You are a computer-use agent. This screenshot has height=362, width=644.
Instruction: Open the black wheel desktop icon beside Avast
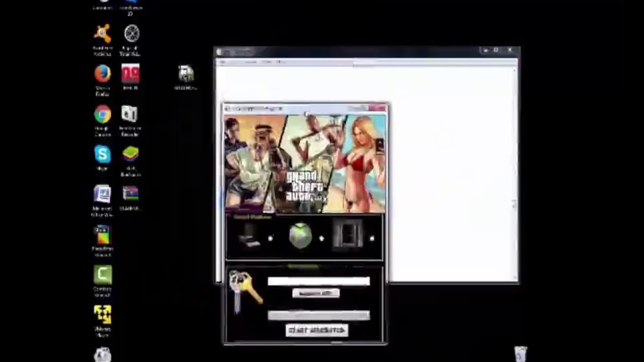[x=131, y=34]
